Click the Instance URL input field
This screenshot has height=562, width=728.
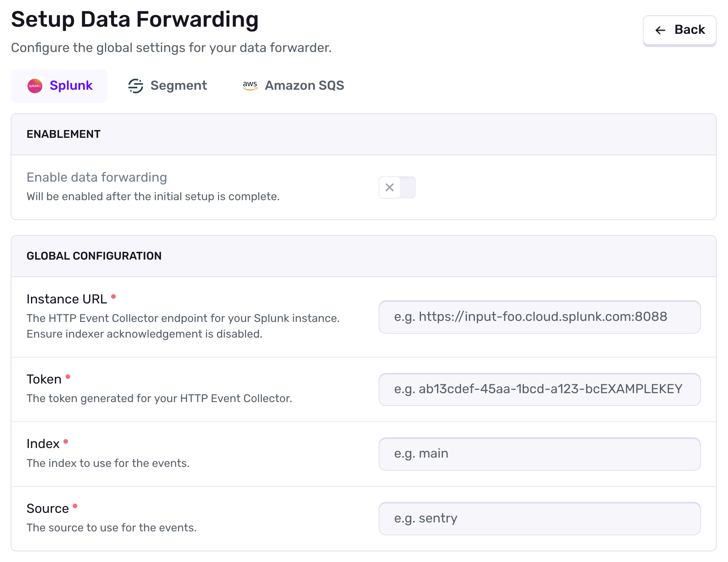pos(539,317)
